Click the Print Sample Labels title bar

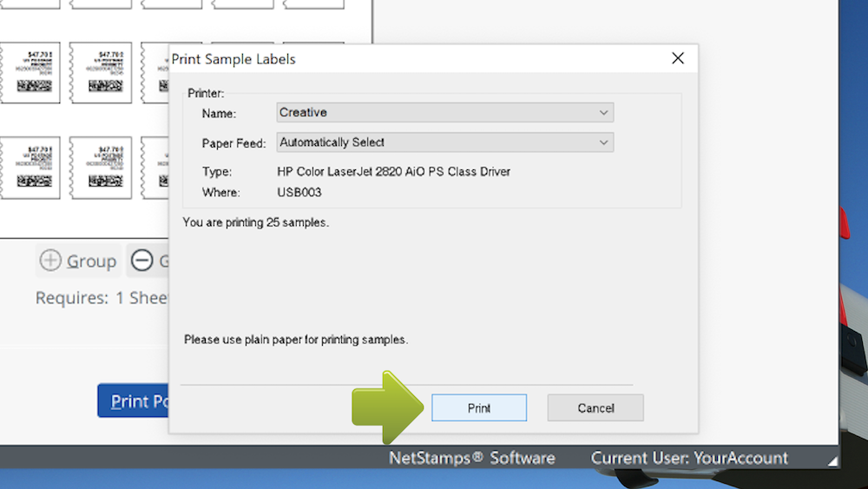point(391,59)
